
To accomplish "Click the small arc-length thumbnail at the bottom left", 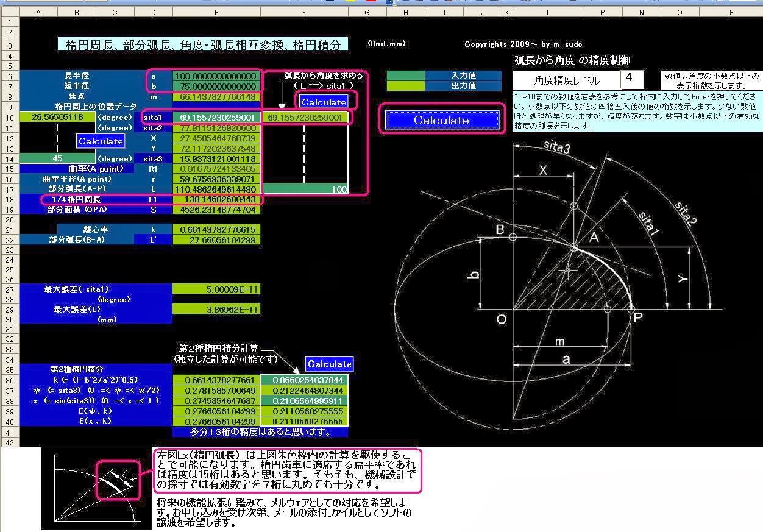I will coord(96,489).
